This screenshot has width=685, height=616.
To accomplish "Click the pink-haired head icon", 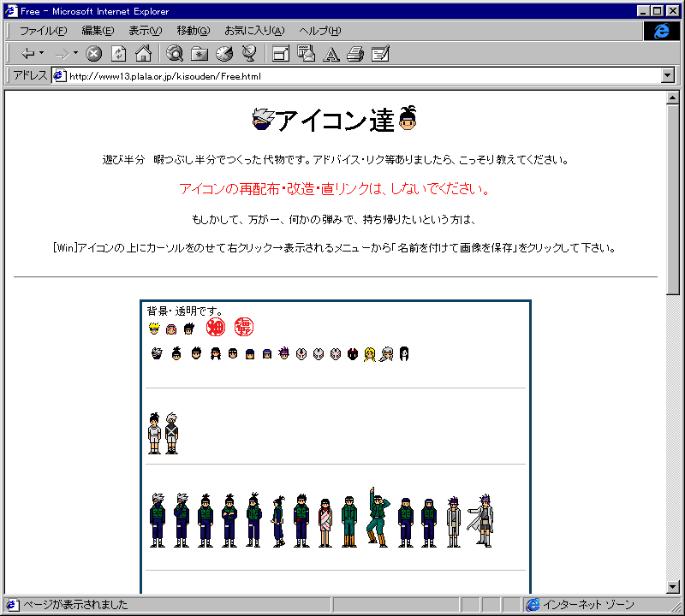I will pos(171,329).
